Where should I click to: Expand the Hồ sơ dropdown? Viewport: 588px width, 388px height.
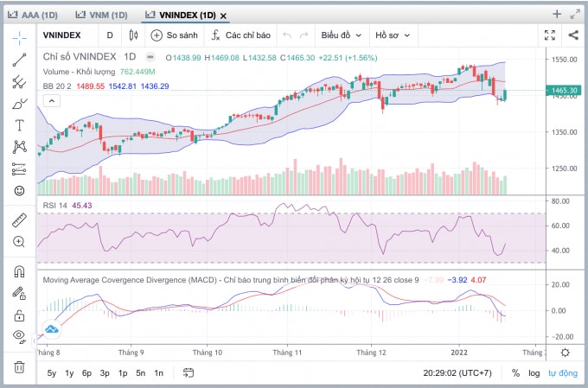coord(393,35)
